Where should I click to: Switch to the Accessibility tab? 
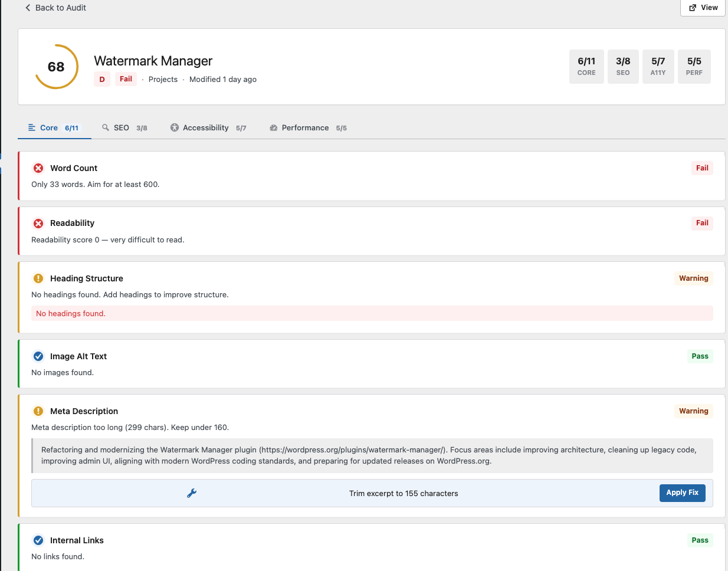[208, 127]
